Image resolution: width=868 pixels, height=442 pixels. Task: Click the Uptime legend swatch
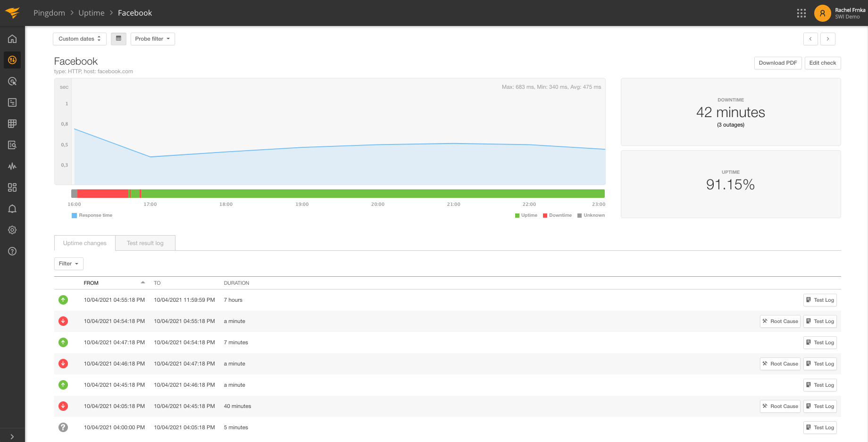pyautogui.click(x=517, y=215)
